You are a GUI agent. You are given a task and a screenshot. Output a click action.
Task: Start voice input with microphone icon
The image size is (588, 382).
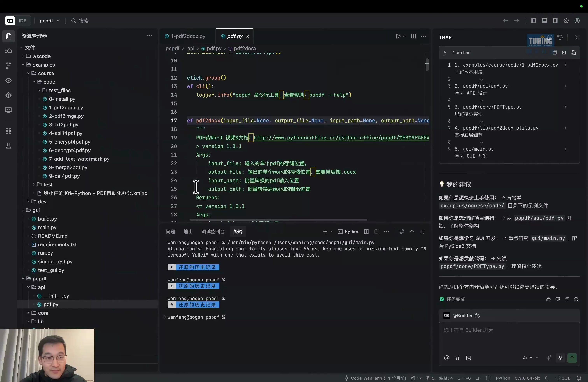click(560, 358)
